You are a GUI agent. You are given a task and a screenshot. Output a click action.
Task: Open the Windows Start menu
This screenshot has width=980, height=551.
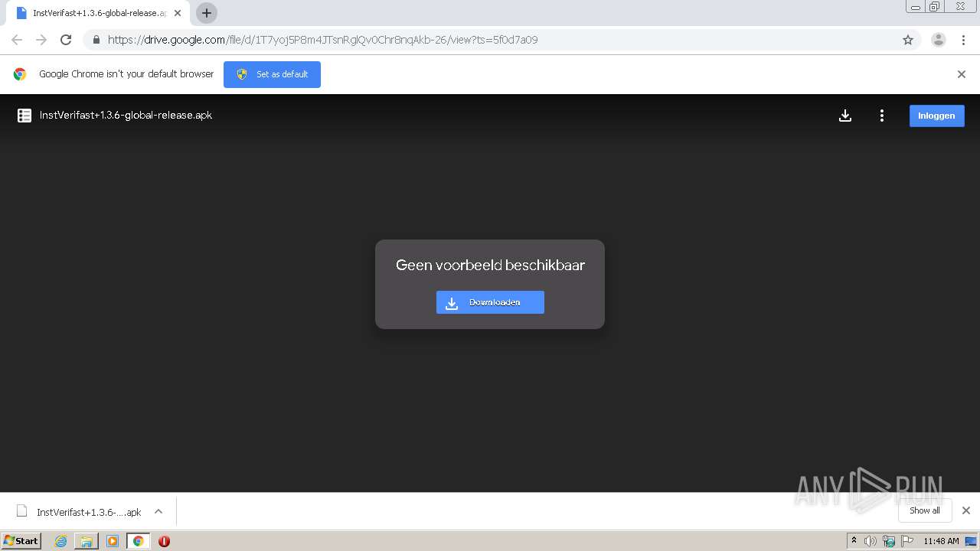21,541
